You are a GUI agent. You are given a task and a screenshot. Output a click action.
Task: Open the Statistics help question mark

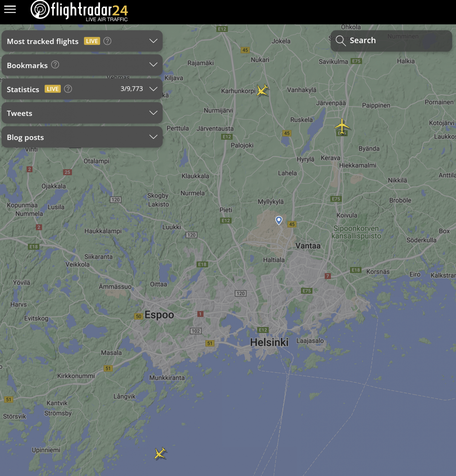tap(68, 89)
